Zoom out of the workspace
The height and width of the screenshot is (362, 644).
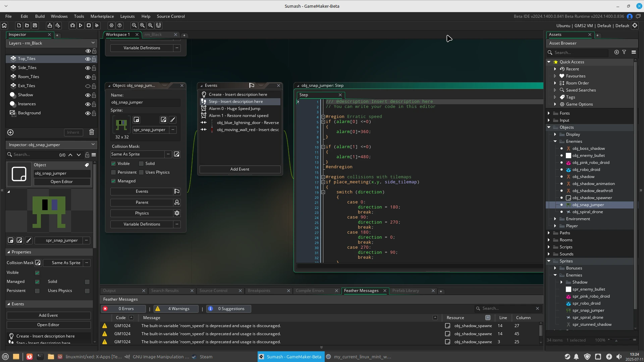point(134,25)
